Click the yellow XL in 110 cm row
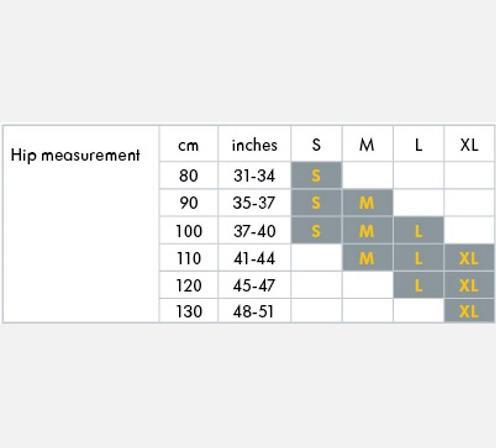496x448 pixels. point(469,258)
